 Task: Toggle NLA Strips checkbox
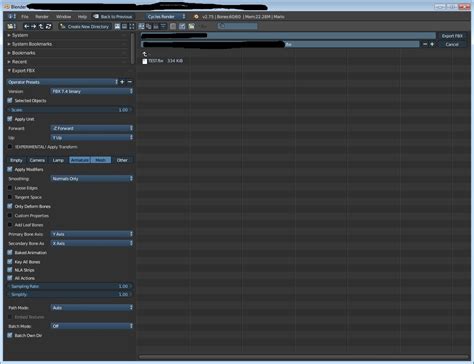pyautogui.click(x=10, y=270)
